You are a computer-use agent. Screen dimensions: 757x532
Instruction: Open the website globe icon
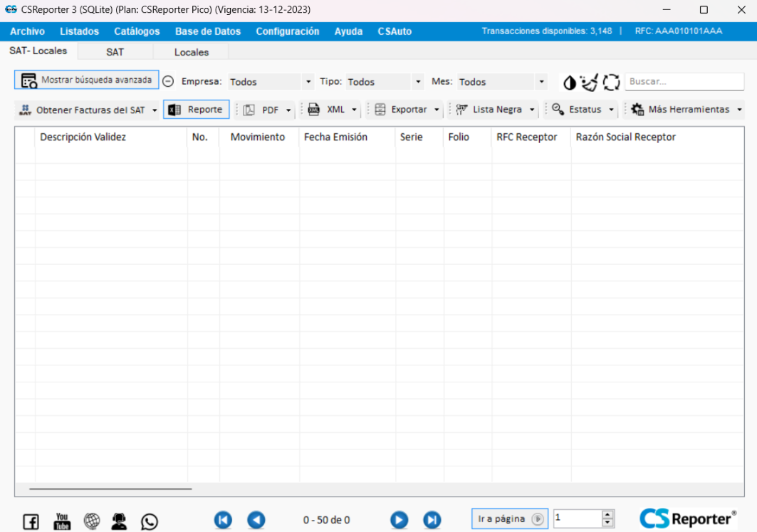[x=92, y=521]
